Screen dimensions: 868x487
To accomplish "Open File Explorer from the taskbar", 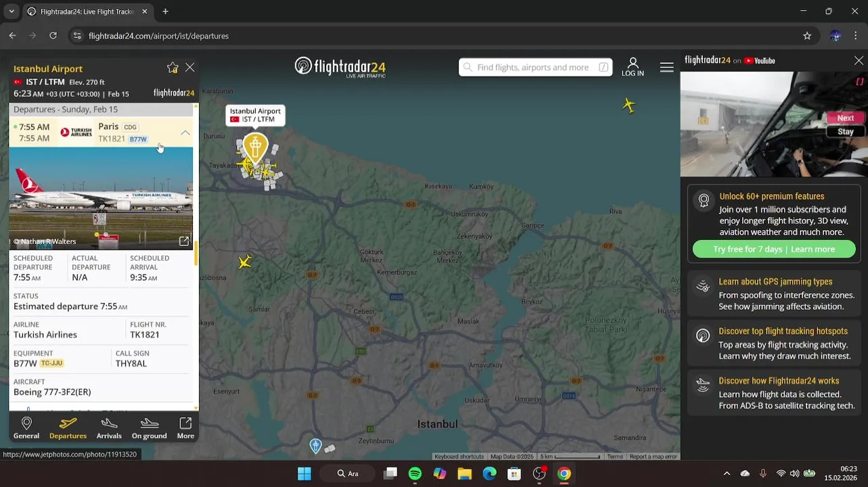I will pyautogui.click(x=464, y=473).
